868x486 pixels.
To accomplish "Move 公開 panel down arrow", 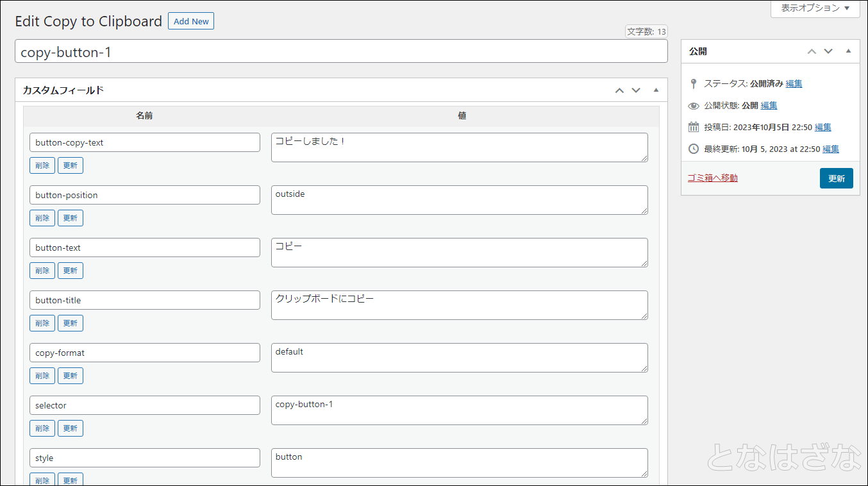I will 828,51.
